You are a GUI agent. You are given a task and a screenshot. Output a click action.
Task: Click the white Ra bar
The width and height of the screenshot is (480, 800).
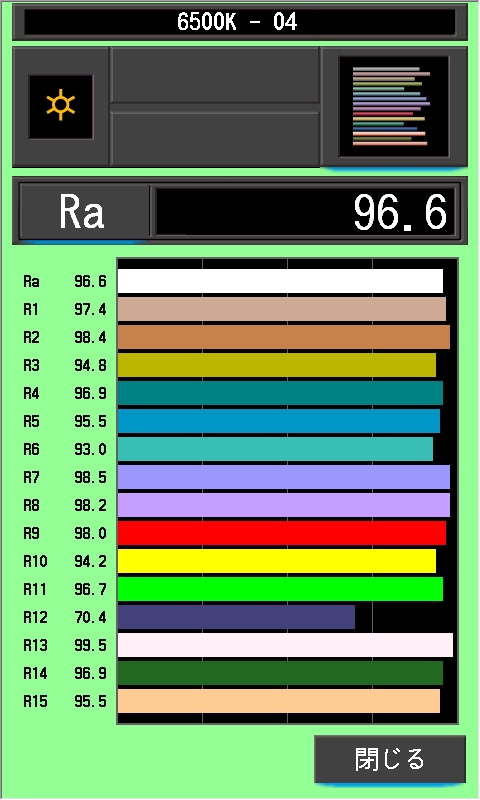pos(280,281)
